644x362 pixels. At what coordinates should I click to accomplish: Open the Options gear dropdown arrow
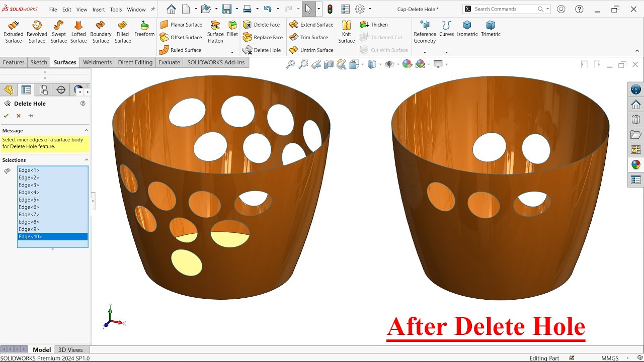coord(370,9)
